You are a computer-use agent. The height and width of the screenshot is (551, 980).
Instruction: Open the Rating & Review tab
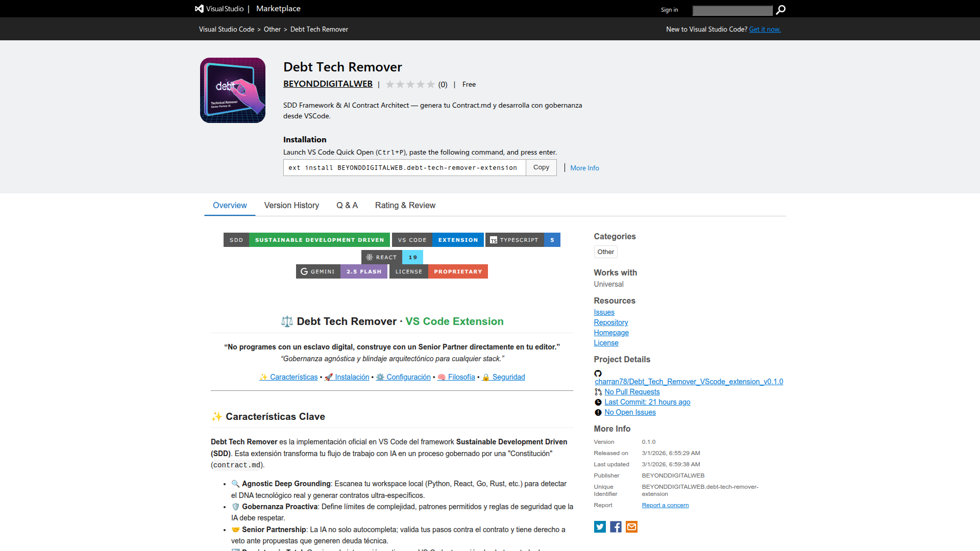[x=405, y=205]
